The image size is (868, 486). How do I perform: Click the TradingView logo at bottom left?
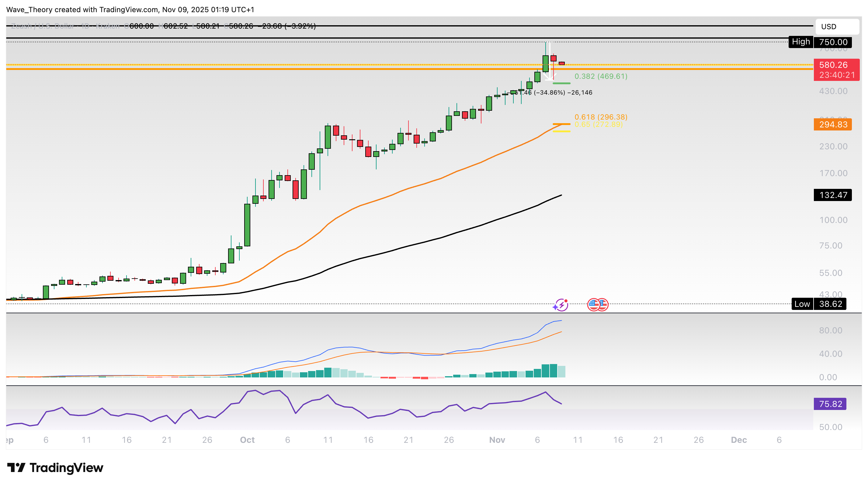pyautogui.click(x=55, y=467)
